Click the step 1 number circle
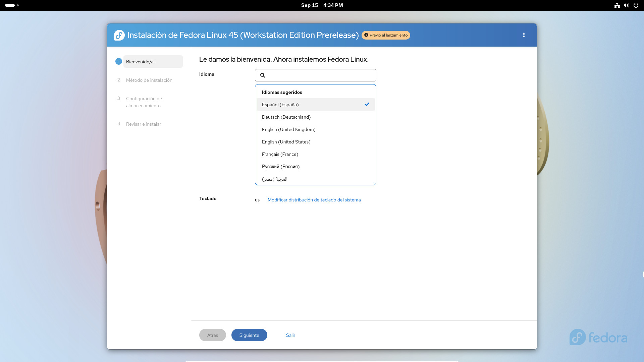This screenshot has width=644, height=362. [x=118, y=61]
